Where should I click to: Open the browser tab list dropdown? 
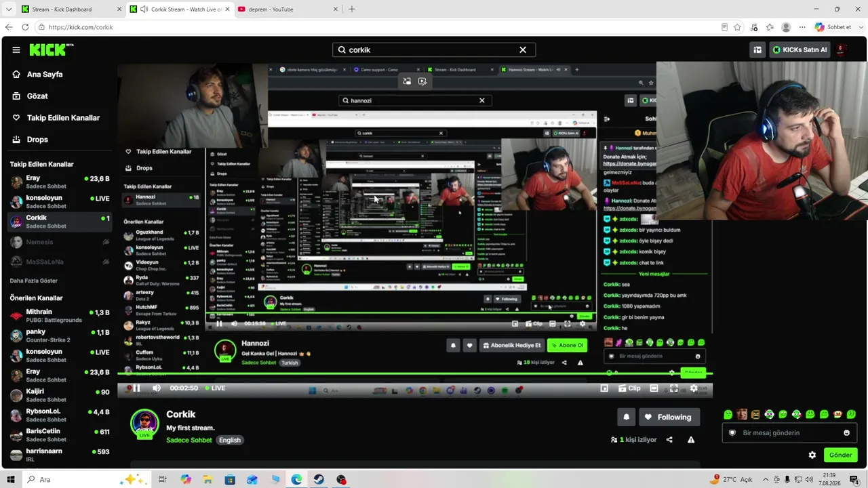pos(10,9)
